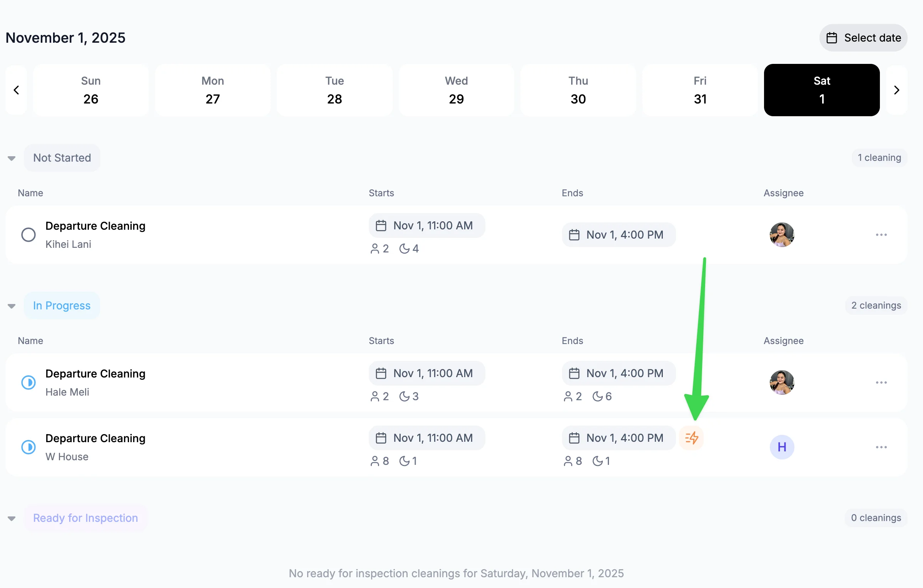This screenshot has width=923, height=588.
Task: Mark Kihei Lani cleaning status circle
Action: tap(28, 235)
